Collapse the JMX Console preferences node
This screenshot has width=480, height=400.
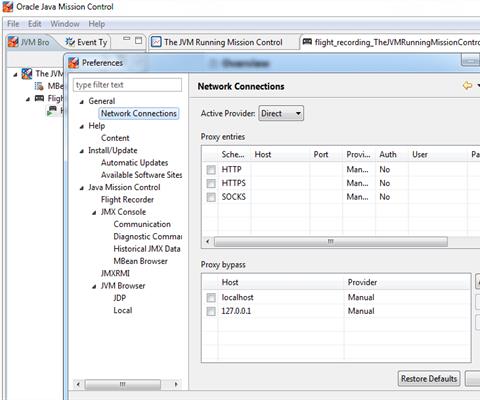pyautogui.click(x=94, y=213)
